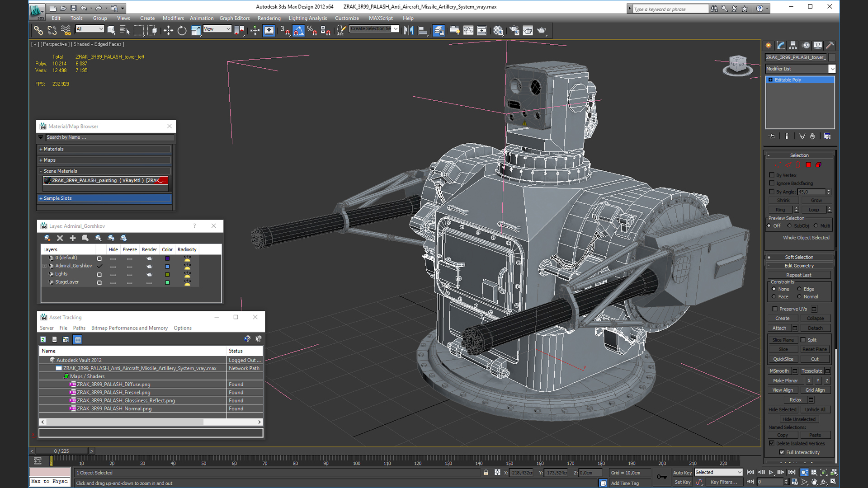Toggle the Selection Lock icon
This screenshot has width=868, height=488.
(486, 473)
